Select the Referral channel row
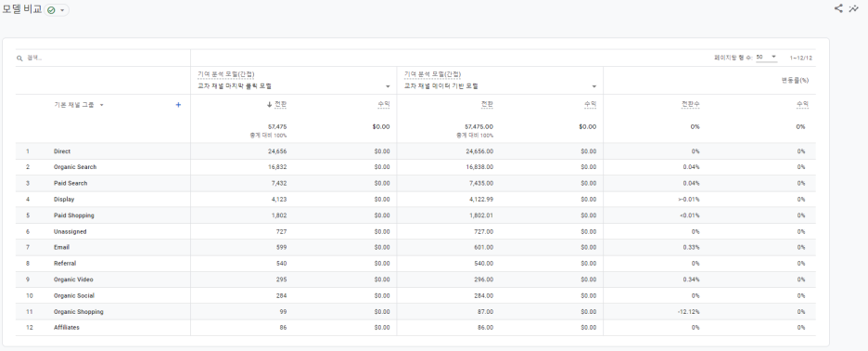 [x=415, y=264]
